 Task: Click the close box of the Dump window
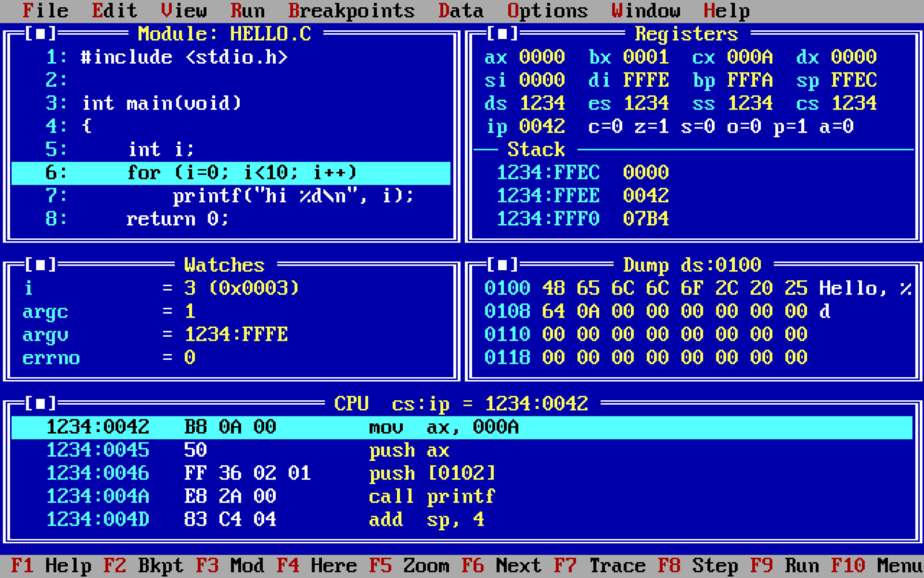pos(502,265)
